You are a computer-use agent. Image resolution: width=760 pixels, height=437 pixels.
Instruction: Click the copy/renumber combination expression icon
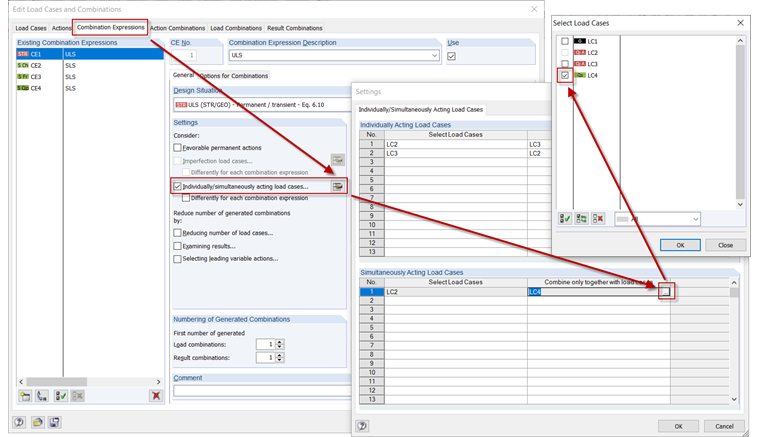[x=42, y=396]
